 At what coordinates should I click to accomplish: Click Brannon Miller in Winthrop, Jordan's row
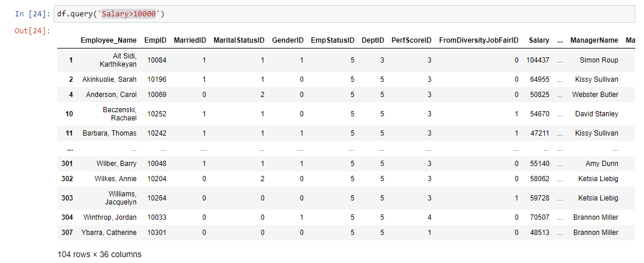point(596,217)
